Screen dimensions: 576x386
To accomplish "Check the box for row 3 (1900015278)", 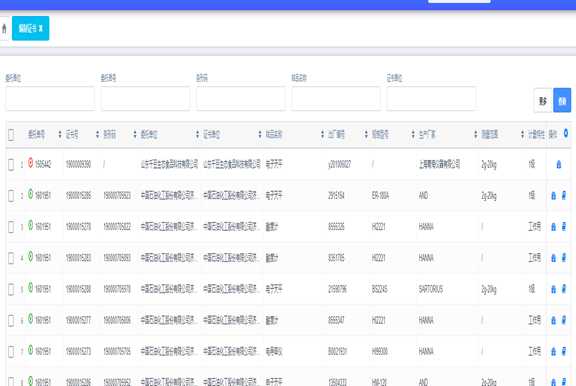I will [x=11, y=227].
